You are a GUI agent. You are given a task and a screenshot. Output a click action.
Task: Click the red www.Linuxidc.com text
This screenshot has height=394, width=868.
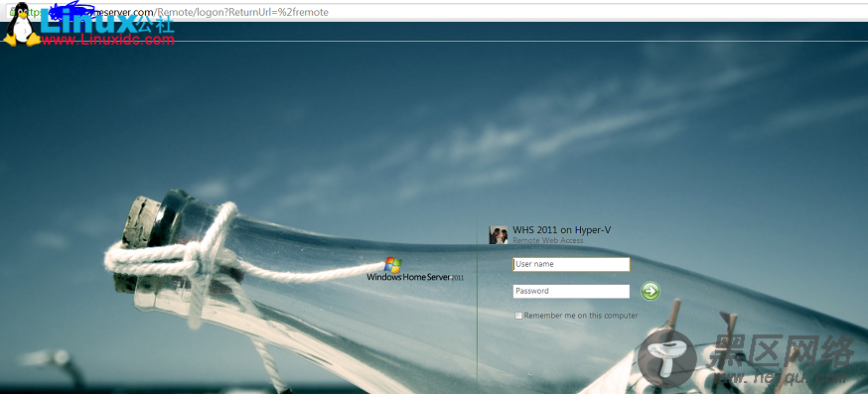[x=108, y=40]
